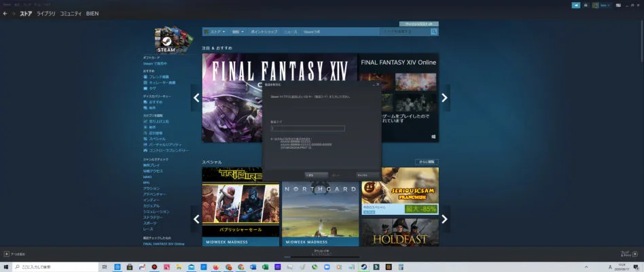Open recently viewed FINAL FANTASY XIV Online link

point(164,243)
